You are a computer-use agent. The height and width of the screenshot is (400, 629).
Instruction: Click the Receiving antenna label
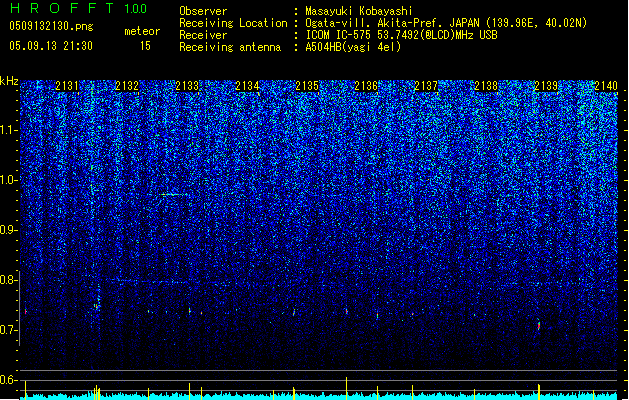(230, 47)
